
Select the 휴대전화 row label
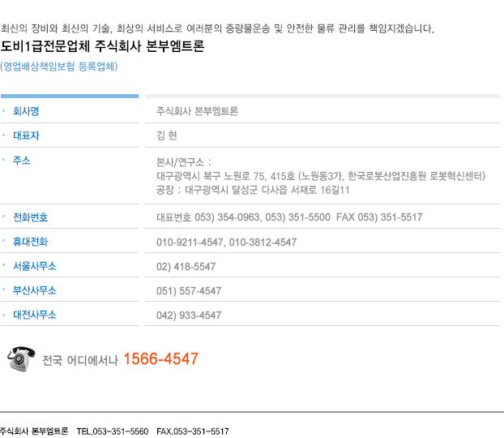tap(30, 242)
